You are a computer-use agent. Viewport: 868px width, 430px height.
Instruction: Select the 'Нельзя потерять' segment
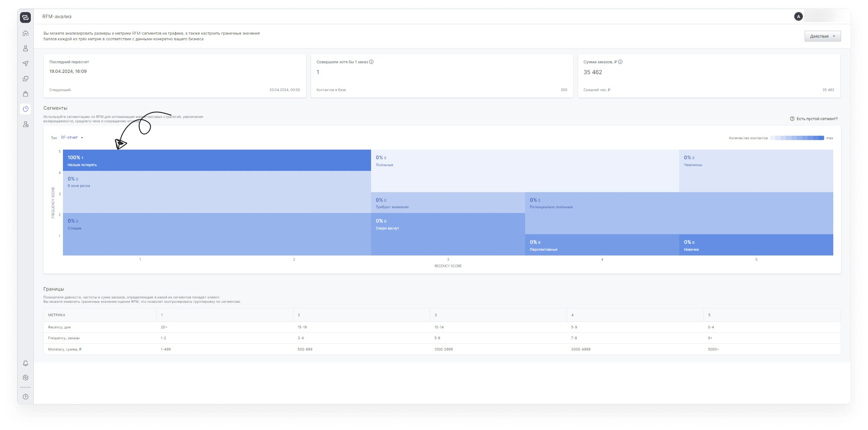[x=217, y=160]
